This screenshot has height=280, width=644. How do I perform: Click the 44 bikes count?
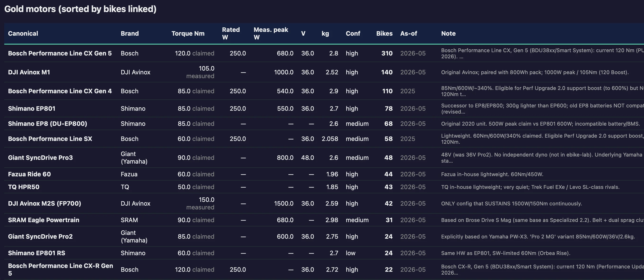pos(389,174)
